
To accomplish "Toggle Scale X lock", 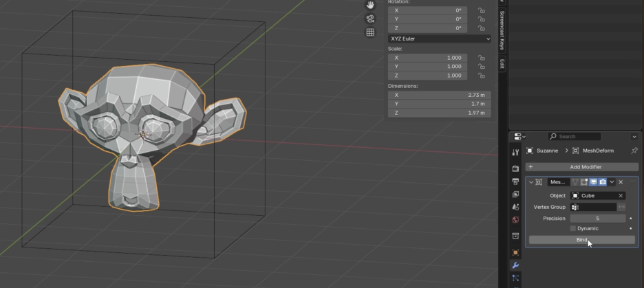I will (x=481, y=58).
